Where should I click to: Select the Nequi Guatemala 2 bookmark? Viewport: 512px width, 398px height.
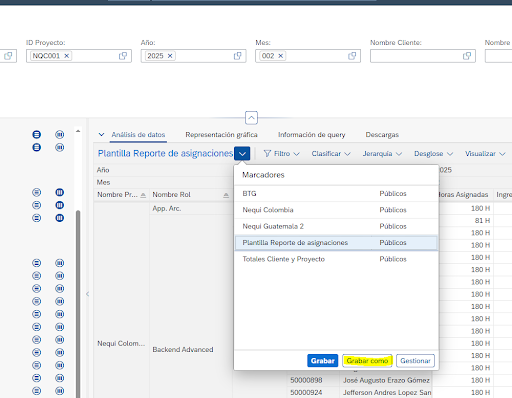336,226
